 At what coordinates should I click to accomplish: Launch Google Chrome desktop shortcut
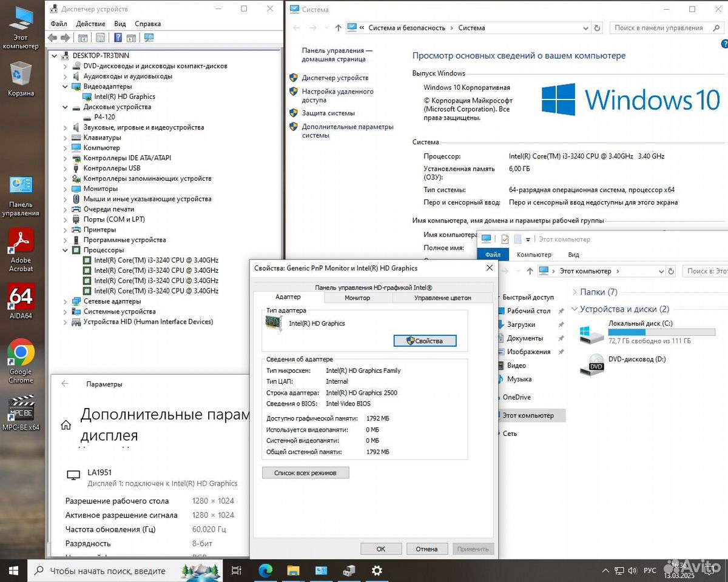[21, 361]
